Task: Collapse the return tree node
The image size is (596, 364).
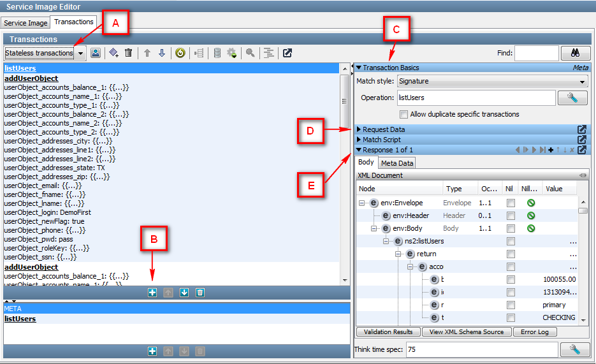Action: [398, 254]
